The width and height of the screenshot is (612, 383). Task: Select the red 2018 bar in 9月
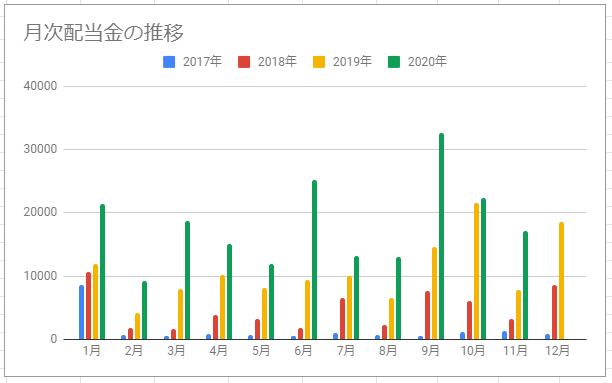pyautogui.click(x=428, y=315)
